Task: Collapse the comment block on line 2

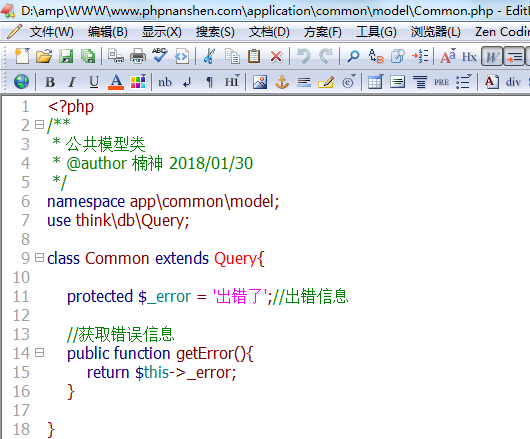Action: coord(40,125)
